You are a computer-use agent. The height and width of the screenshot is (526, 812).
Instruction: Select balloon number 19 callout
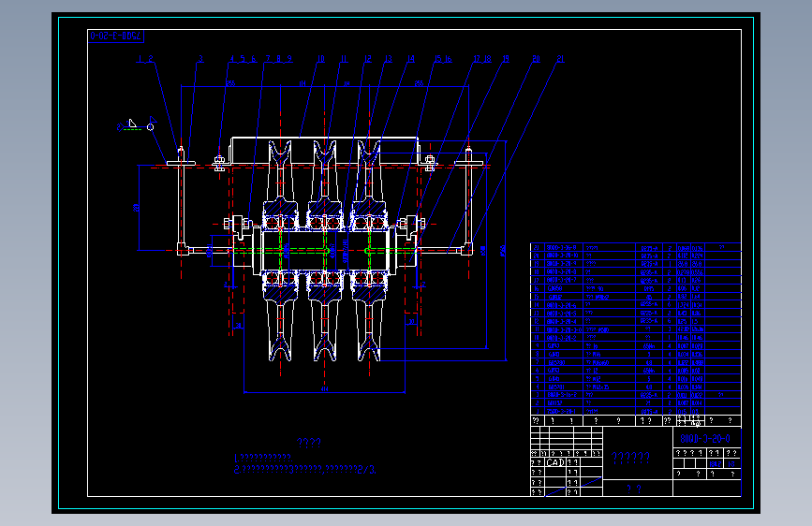pos(506,59)
